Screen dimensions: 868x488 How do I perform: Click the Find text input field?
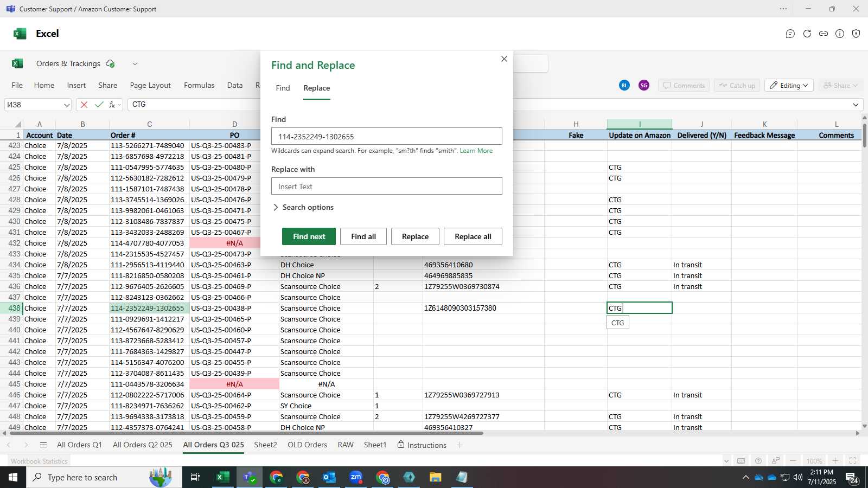387,136
